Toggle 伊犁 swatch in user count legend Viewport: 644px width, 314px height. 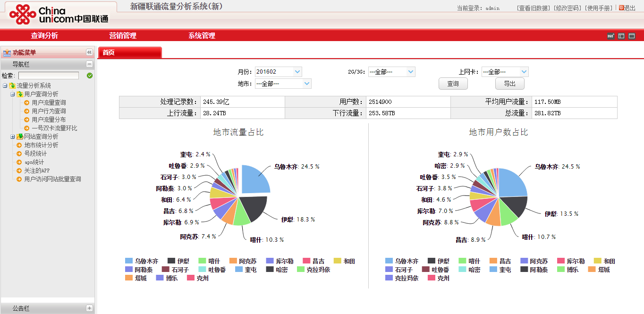click(x=432, y=261)
